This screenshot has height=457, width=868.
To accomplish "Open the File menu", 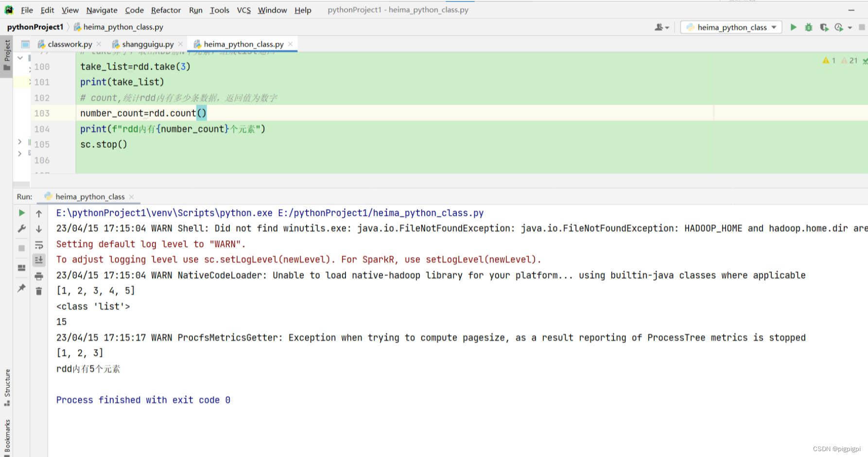I will tap(27, 10).
